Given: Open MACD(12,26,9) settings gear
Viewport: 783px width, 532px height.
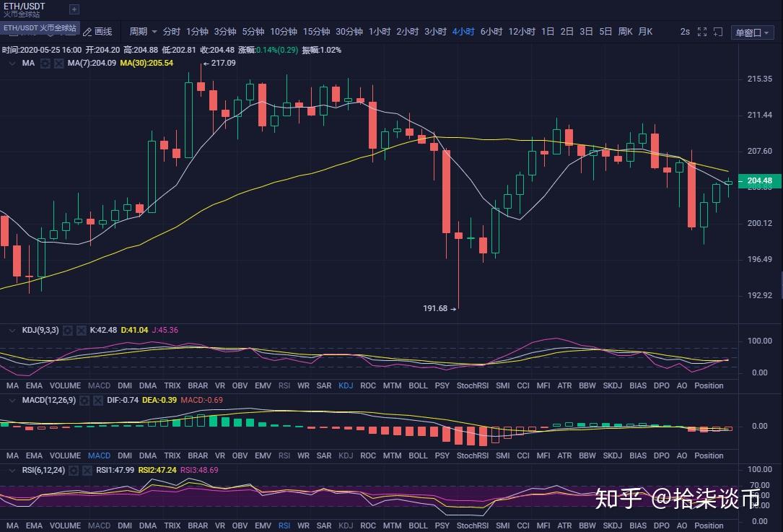Looking at the screenshot, I should click(84, 400).
